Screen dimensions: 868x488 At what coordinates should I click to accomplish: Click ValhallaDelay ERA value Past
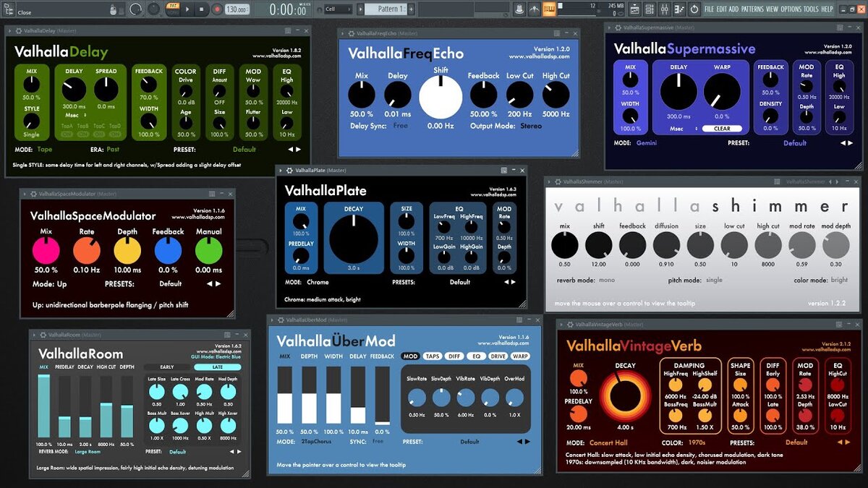pos(113,149)
